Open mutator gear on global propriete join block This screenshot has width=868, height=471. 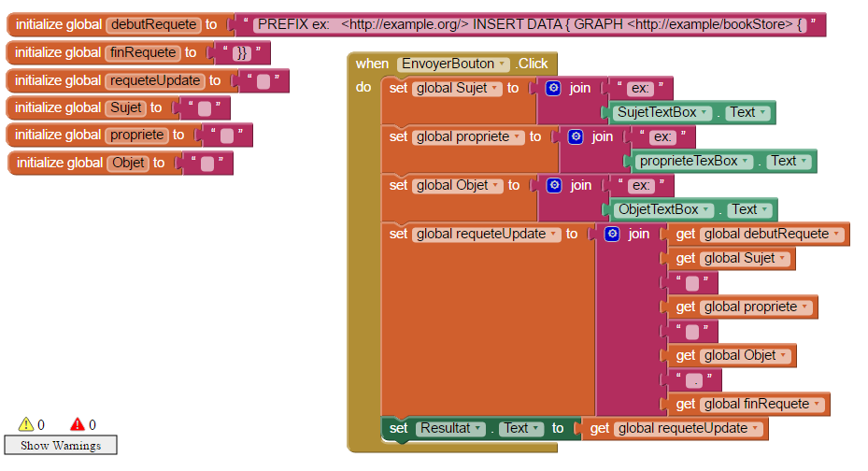576,136
